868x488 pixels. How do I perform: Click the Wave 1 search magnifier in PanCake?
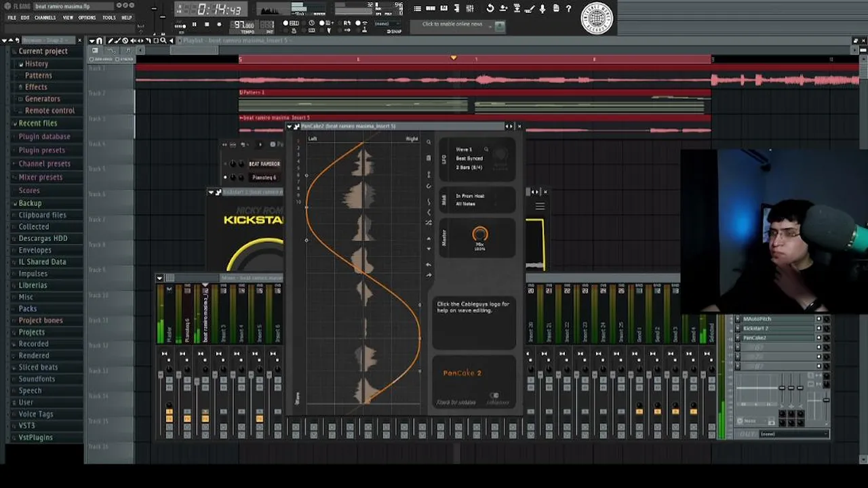pyautogui.click(x=486, y=149)
